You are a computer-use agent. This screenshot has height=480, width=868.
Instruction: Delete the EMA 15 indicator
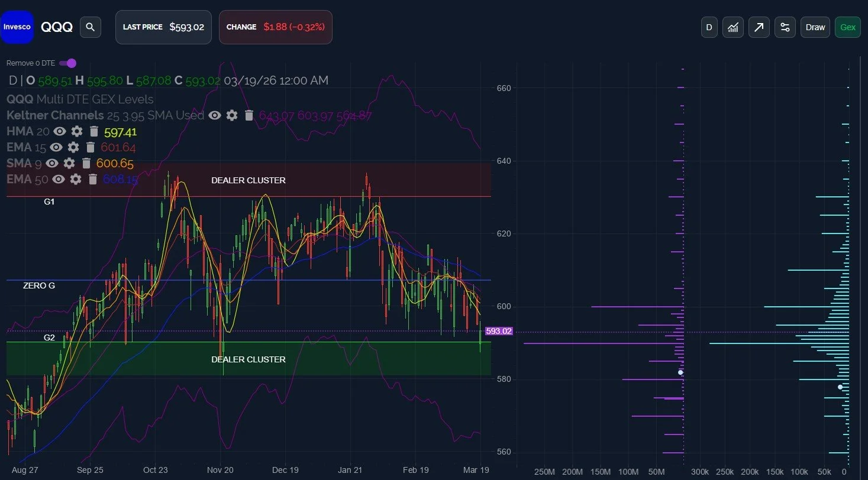click(90, 147)
